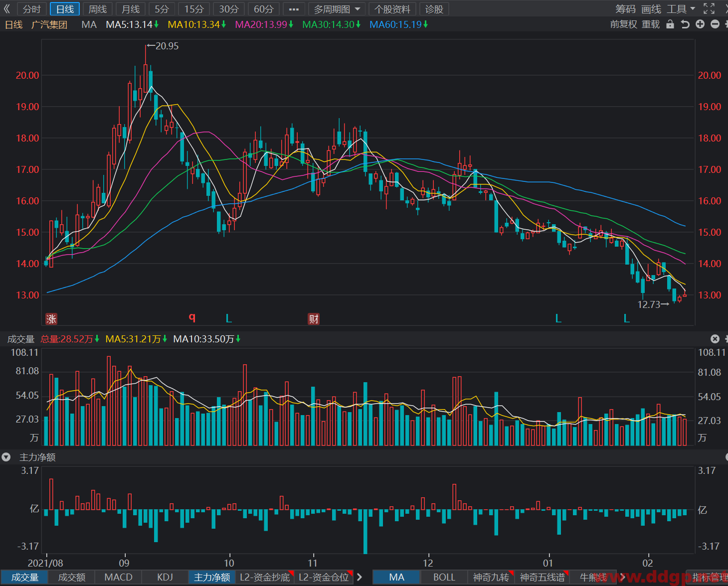
Task: Click the 涨 marker on the chart
Action: tap(51, 319)
